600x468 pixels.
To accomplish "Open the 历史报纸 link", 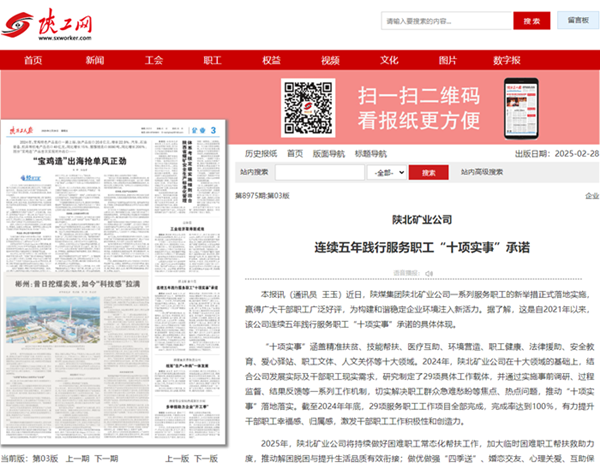I will pyautogui.click(x=261, y=154).
